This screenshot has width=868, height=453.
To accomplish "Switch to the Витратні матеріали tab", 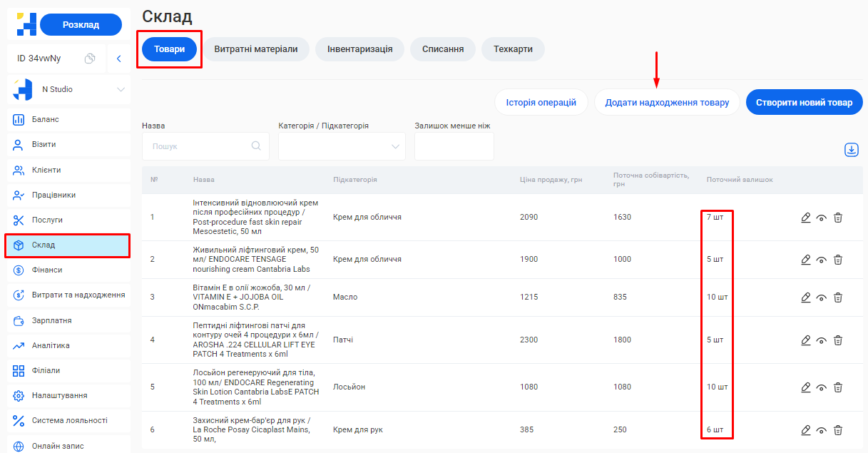I will pyautogui.click(x=256, y=49).
